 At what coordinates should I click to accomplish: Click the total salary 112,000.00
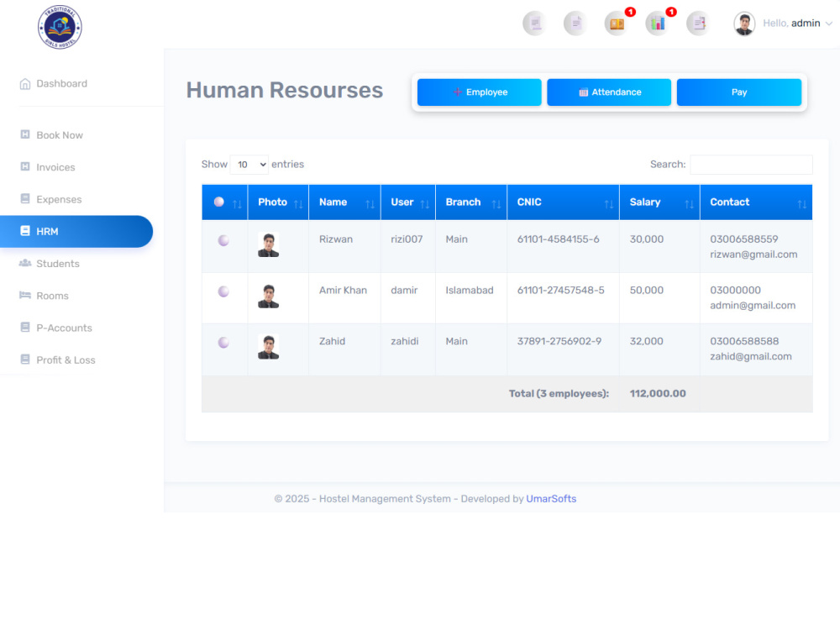click(x=658, y=394)
